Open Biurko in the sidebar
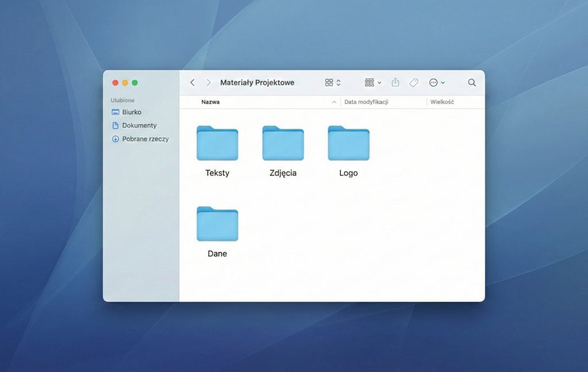 [x=131, y=112]
